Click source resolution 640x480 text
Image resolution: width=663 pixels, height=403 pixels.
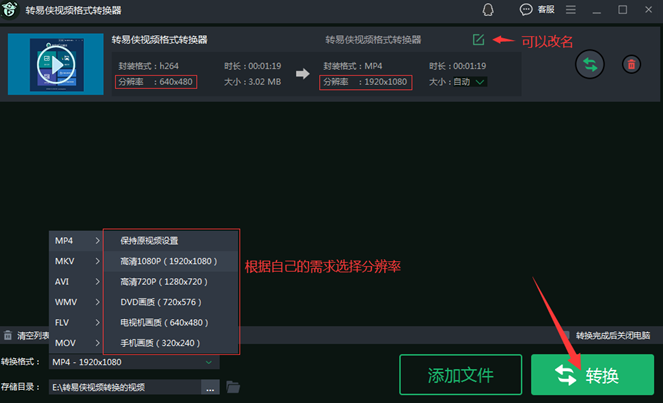176,82
